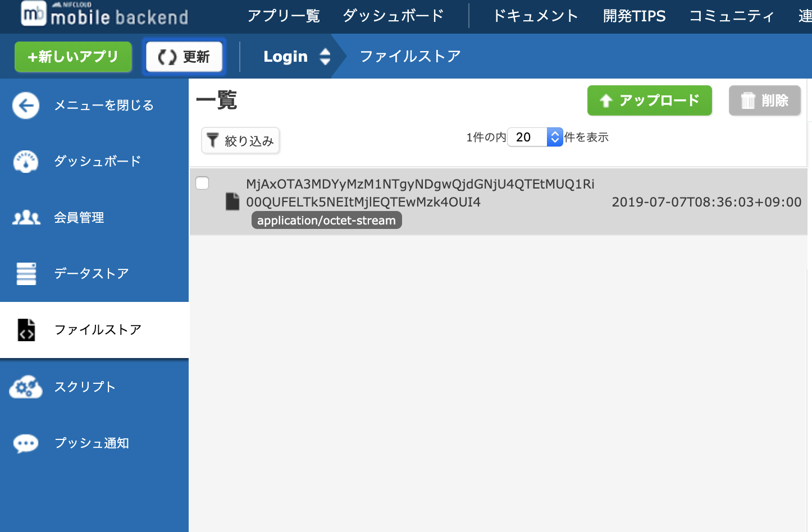Open ドキュメント from the top navigation
This screenshot has width=812, height=532.
534,16
